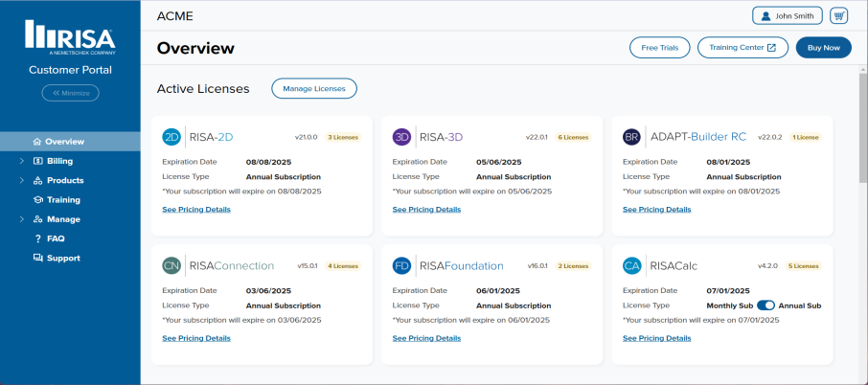Image resolution: width=868 pixels, height=385 pixels.
Task: Click the Annual Sub label on RISACalc
Action: [800, 306]
